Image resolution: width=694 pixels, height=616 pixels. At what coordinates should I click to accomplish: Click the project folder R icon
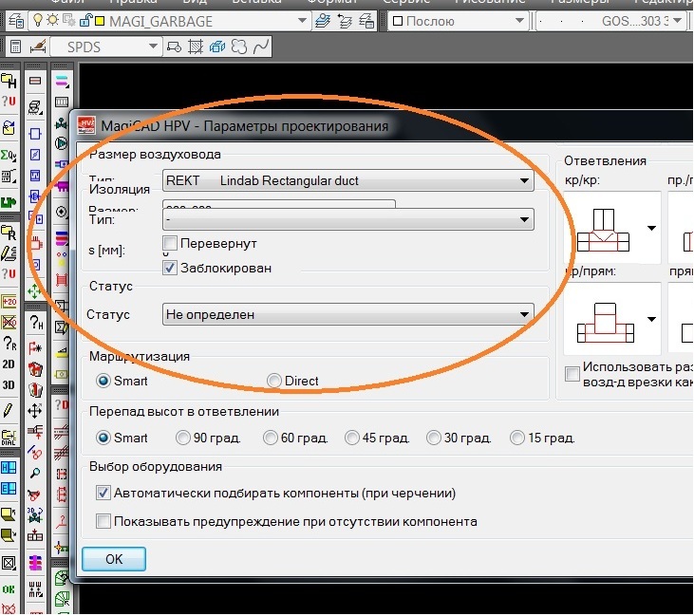(9, 232)
